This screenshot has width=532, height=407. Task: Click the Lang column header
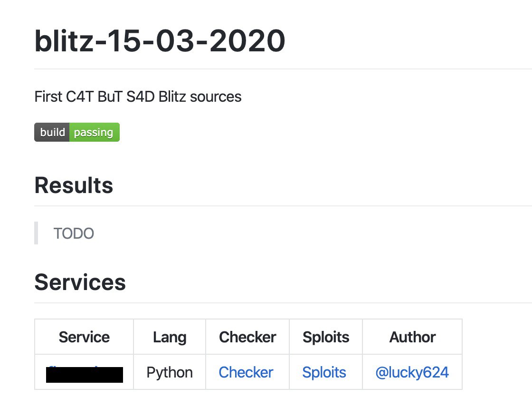click(170, 337)
